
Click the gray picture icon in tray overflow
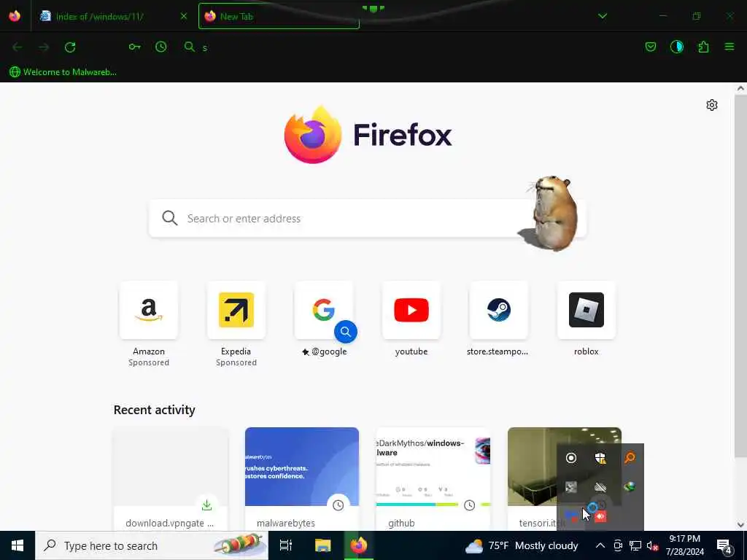(x=570, y=486)
